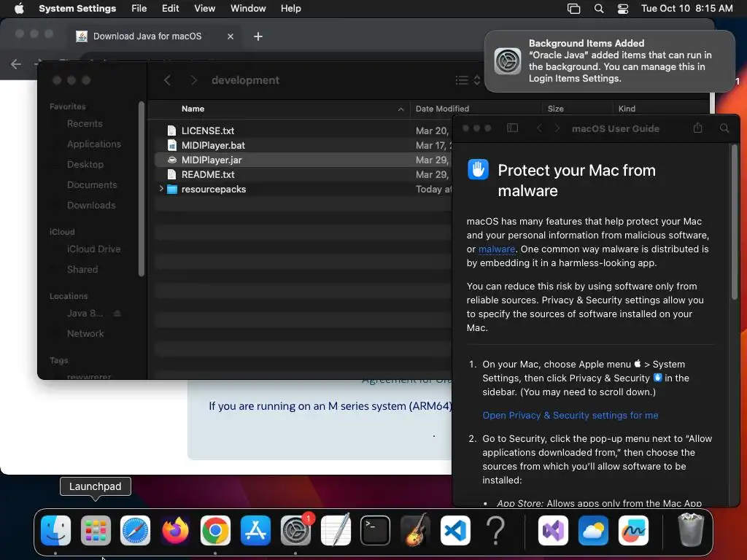
Task: Launch Safari from the Dock
Action: pyautogui.click(x=135, y=530)
